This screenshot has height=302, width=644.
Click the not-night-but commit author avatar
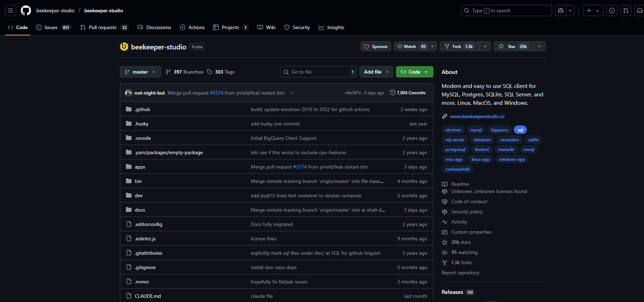click(128, 93)
